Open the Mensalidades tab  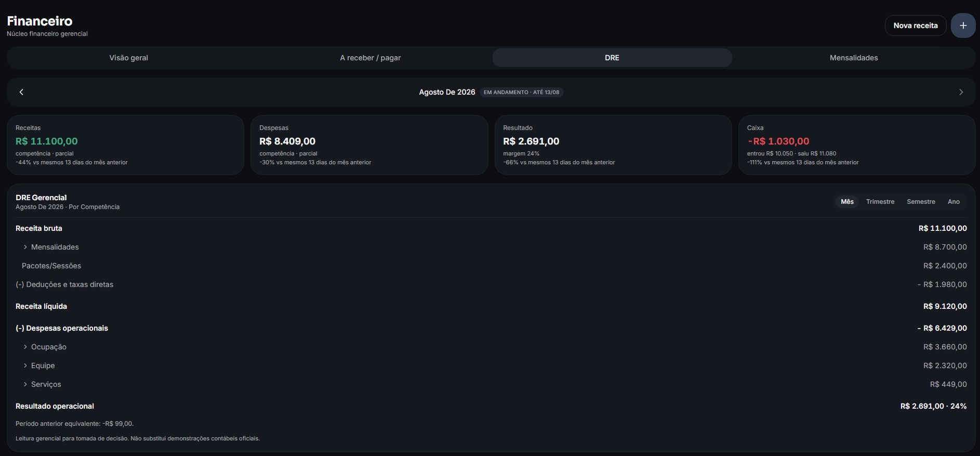click(x=854, y=58)
